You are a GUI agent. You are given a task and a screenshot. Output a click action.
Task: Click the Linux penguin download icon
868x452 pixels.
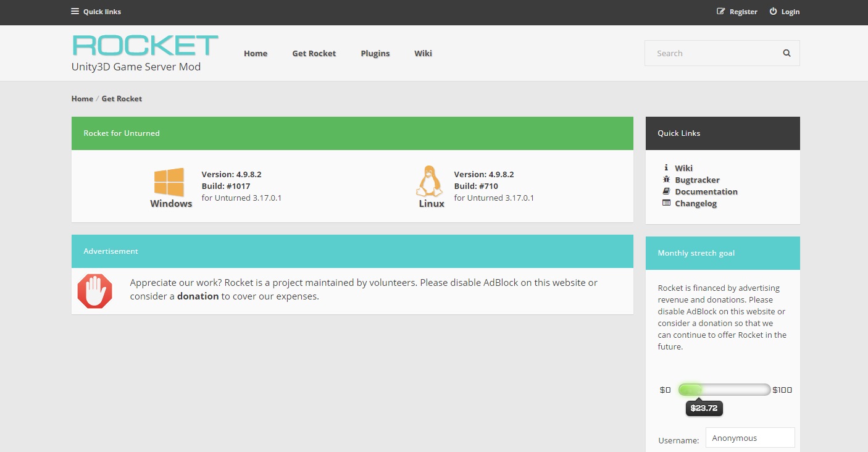point(430,181)
